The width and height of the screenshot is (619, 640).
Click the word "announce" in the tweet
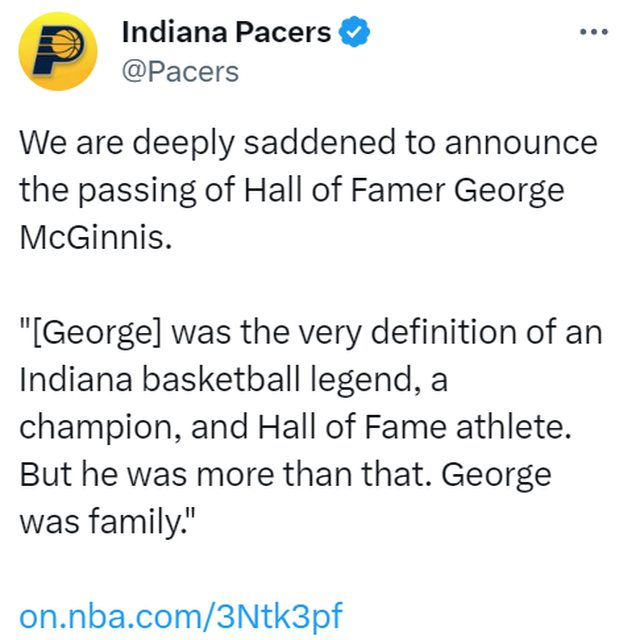(521, 142)
